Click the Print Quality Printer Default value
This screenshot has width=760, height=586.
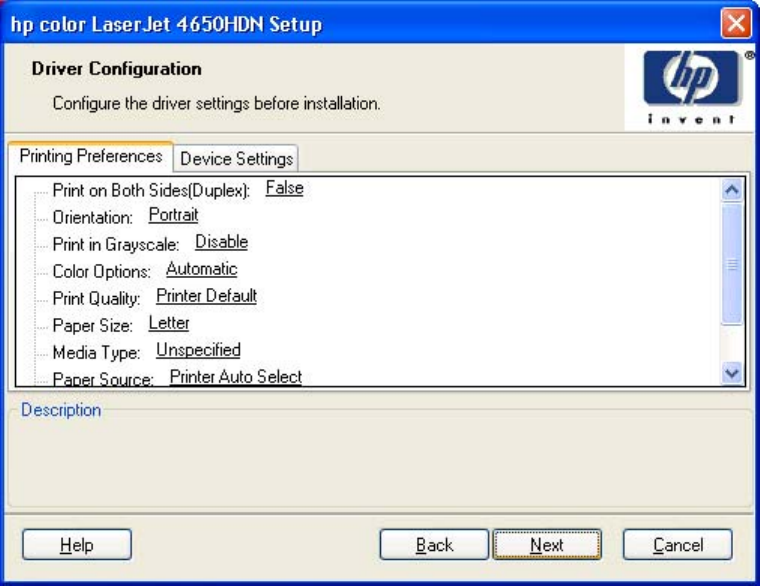tap(206, 296)
